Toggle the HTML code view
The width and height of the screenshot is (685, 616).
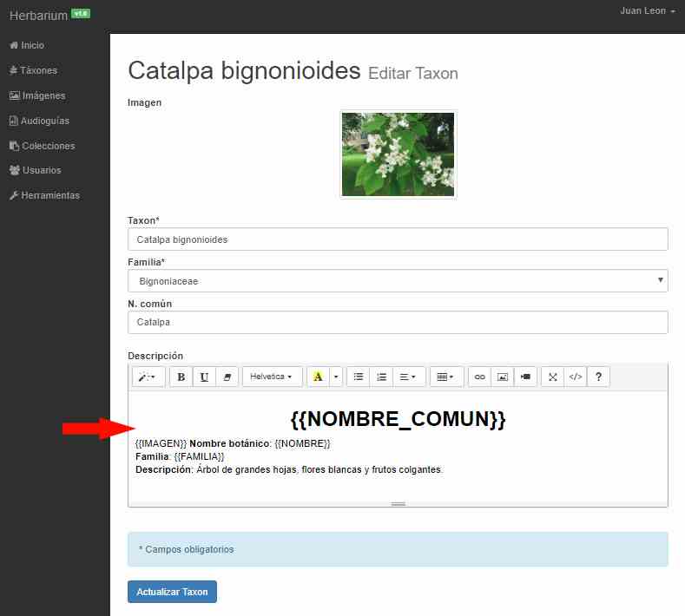tap(575, 377)
